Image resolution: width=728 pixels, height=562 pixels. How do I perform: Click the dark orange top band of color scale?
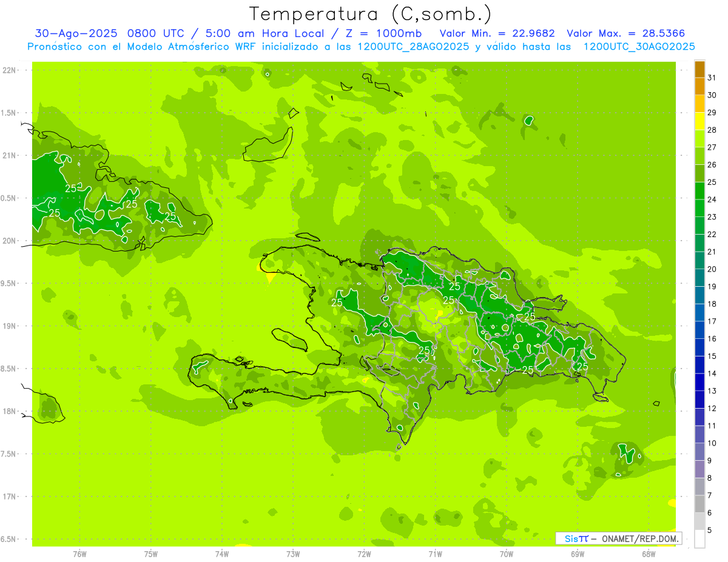(699, 70)
